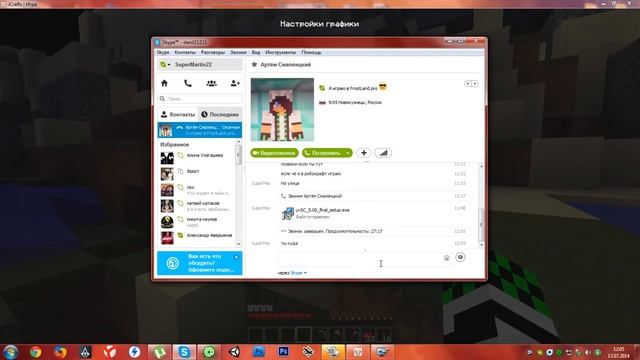This screenshot has width=640, height=360.
Task: Open the Инструменты menu
Action: (x=280, y=53)
